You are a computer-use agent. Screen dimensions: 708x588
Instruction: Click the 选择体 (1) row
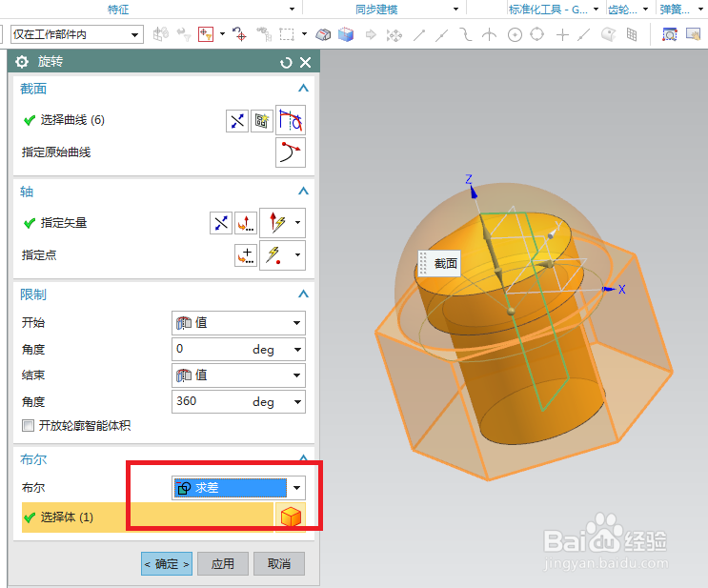point(147,517)
